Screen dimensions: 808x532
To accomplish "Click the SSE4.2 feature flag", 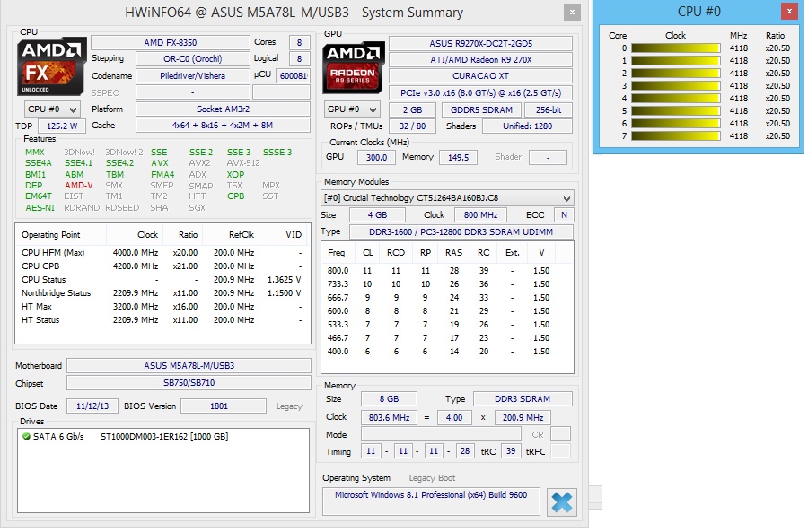I will coord(119,162).
